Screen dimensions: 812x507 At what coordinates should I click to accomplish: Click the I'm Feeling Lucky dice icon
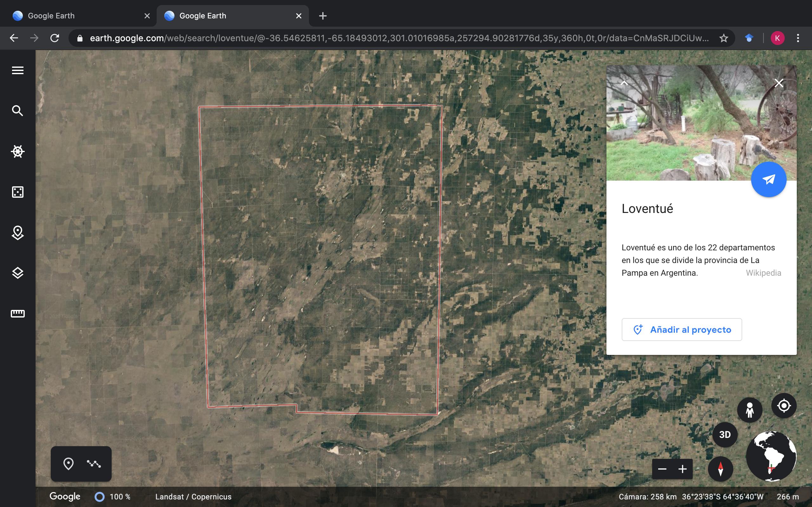(17, 192)
